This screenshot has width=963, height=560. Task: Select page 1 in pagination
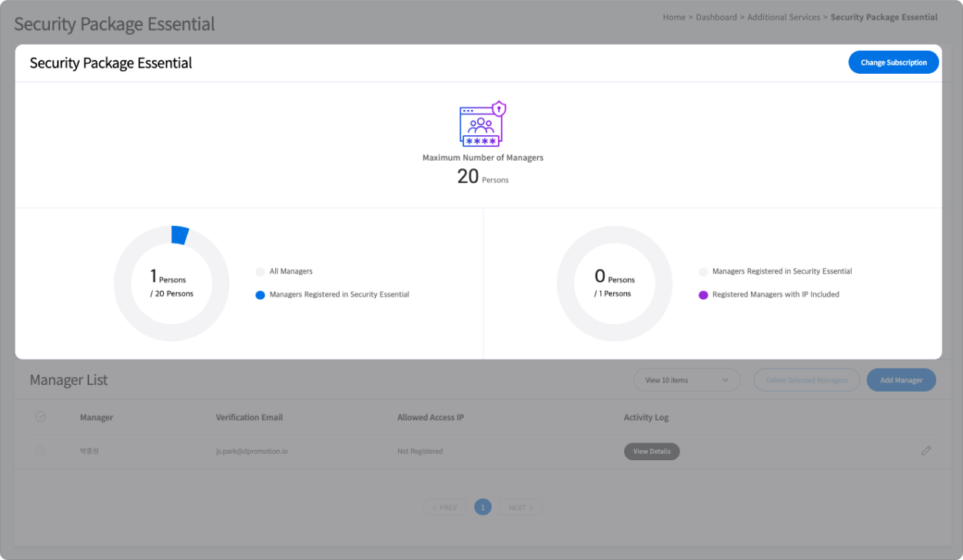click(483, 508)
